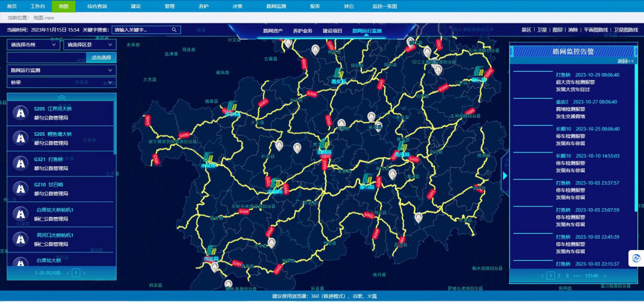Viewport: 644px width, 302px height.
Task: Click the 兴义局 bureau marker on map
Action: tap(211, 253)
